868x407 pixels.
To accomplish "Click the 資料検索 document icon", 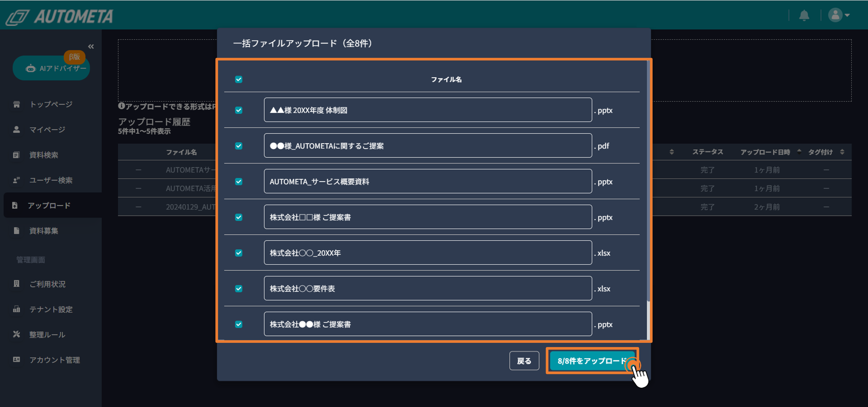I will click(17, 155).
